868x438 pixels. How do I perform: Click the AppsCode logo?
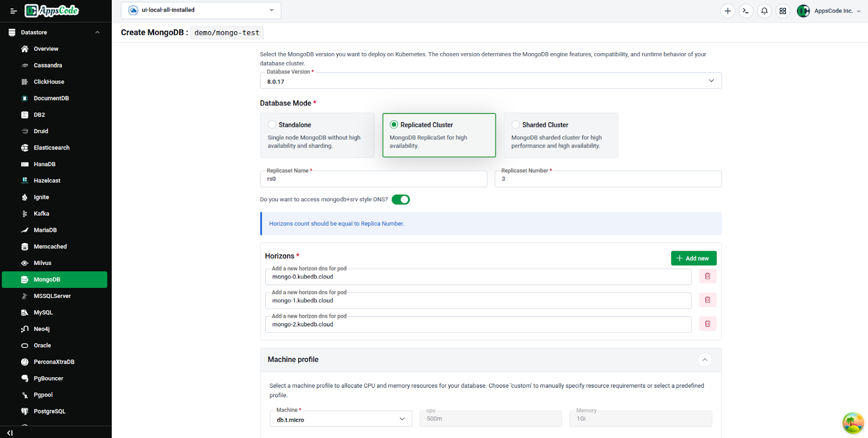[52, 11]
